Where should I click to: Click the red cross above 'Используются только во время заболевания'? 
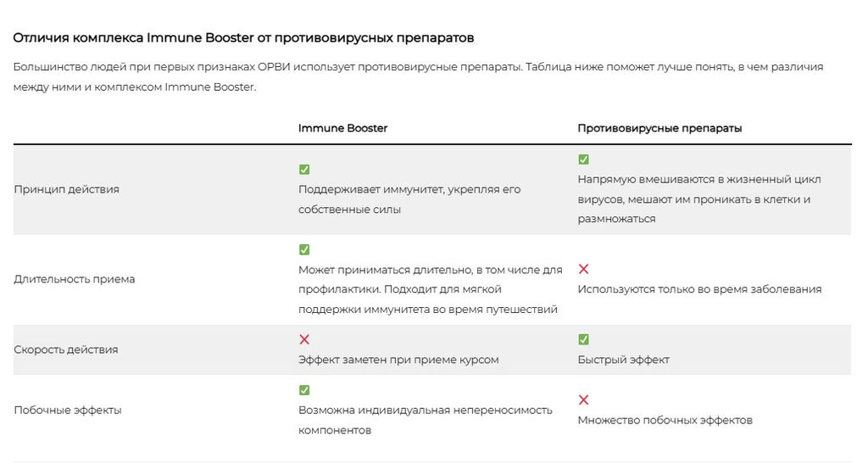[583, 269]
